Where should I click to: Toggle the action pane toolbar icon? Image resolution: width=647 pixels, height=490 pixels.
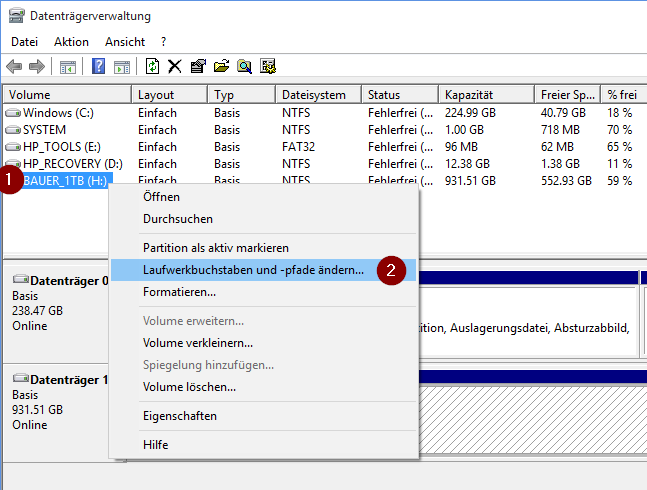[x=122, y=66]
